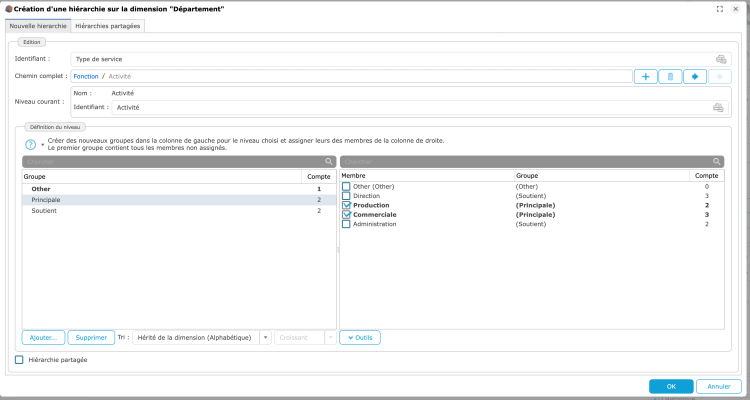
Task: Click the translation icon in Type de service field
Action: point(721,59)
